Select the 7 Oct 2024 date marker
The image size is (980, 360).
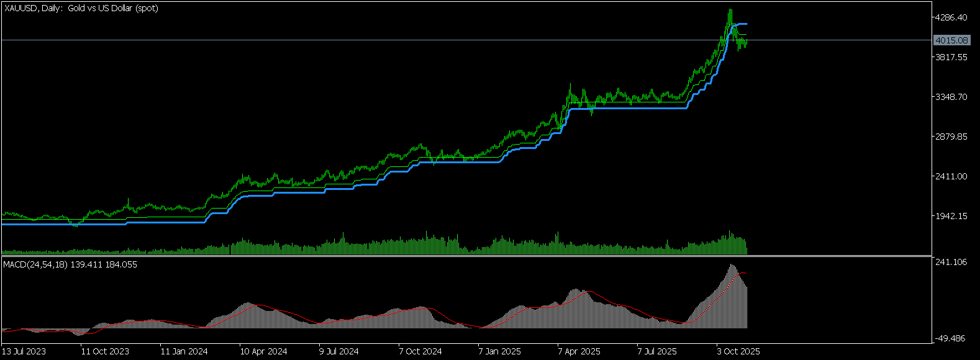(420, 351)
